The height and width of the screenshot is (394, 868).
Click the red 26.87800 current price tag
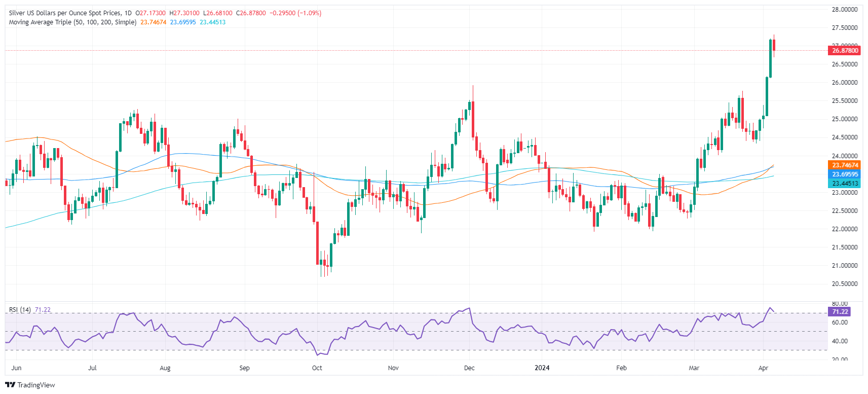[845, 50]
